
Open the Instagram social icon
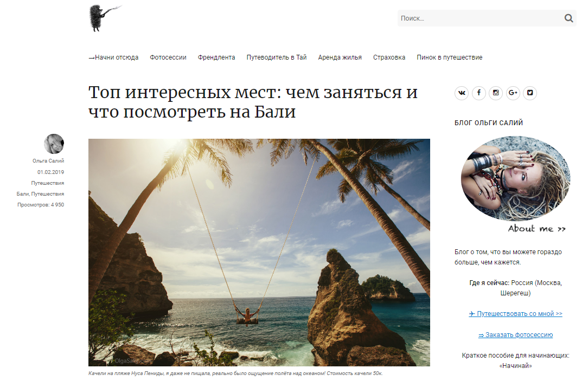tap(496, 93)
